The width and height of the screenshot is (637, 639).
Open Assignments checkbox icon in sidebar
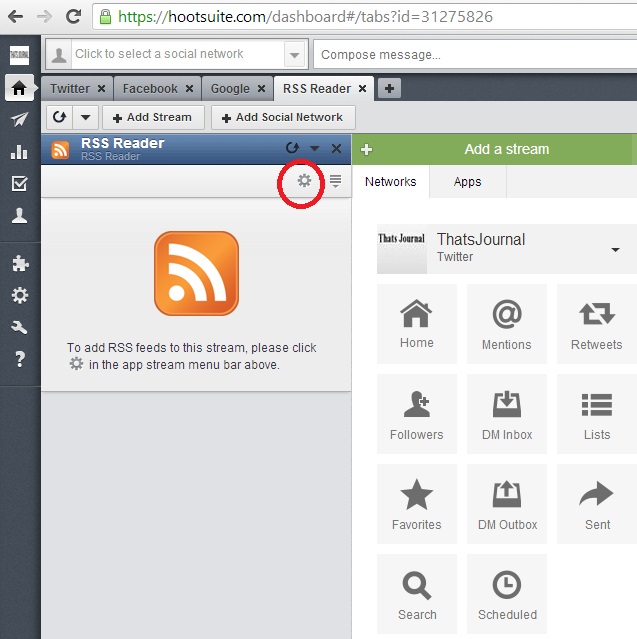coord(19,183)
